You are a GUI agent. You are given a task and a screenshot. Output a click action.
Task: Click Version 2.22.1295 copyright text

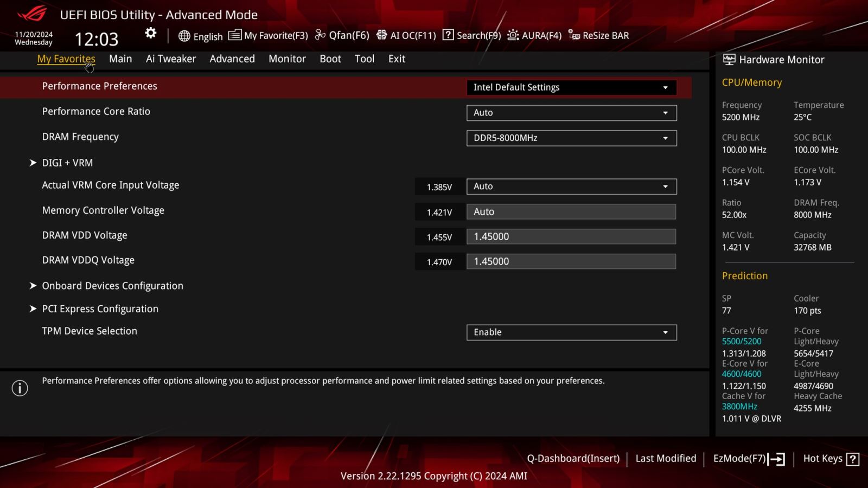(433, 476)
